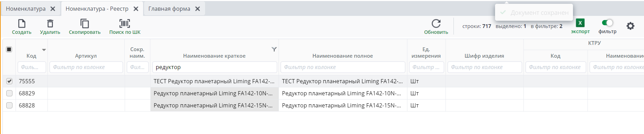Click the Обновить refresh icon
644x134 pixels.
[436, 23]
